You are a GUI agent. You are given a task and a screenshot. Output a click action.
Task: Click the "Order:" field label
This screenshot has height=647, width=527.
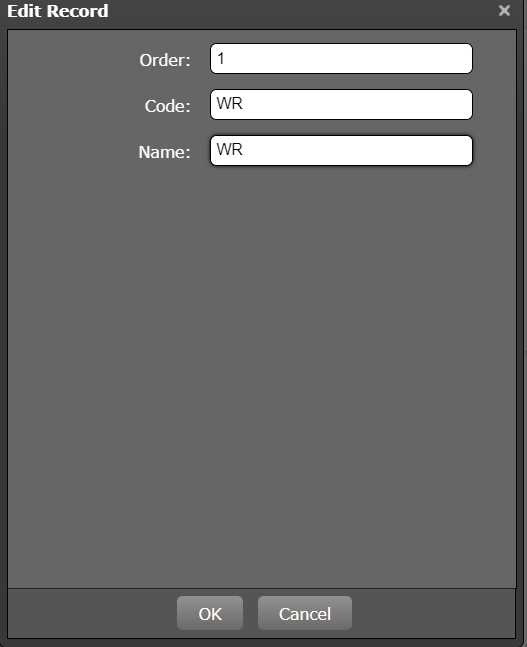(x=165, y=60)
